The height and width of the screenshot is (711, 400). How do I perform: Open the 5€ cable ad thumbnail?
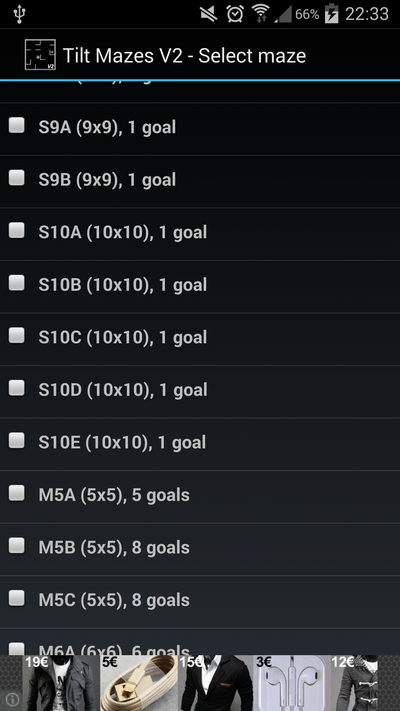click(139, 683)
